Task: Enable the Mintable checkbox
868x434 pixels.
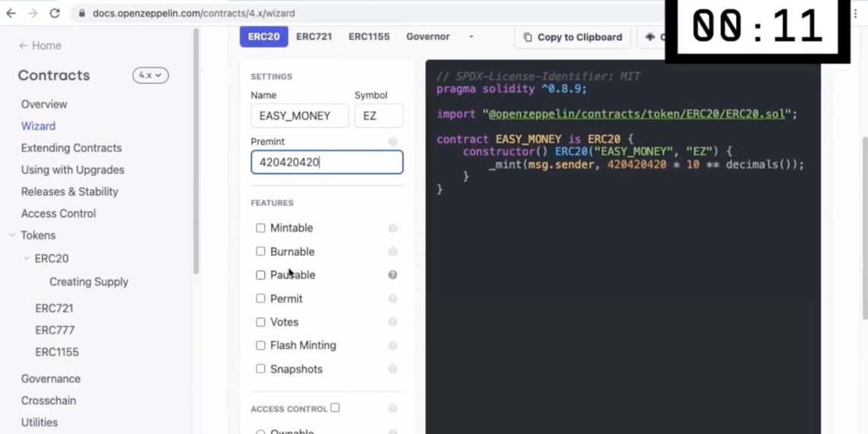Action: pos(260,228)
